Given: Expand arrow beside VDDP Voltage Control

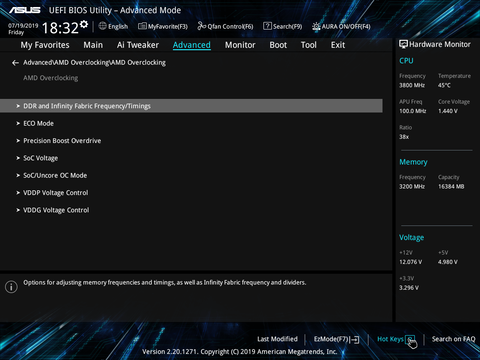Looking at the screenshot, I should [x=18, y=193].
